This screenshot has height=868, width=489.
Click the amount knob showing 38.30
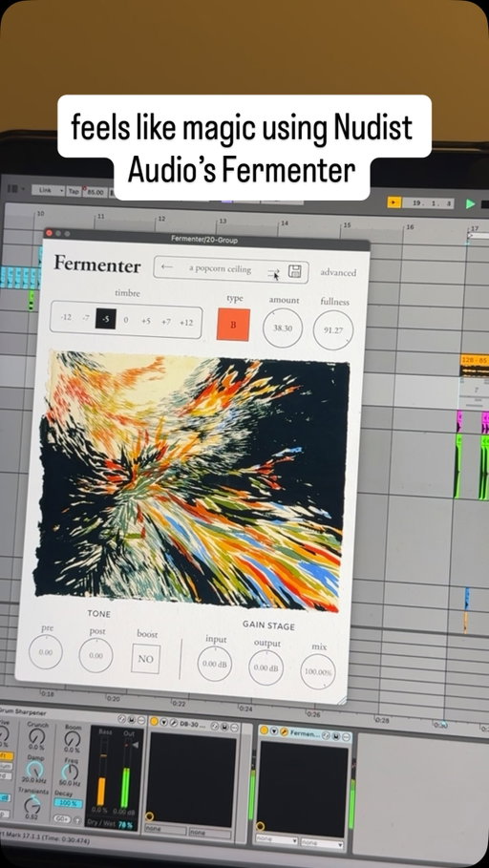pos(283,328)
